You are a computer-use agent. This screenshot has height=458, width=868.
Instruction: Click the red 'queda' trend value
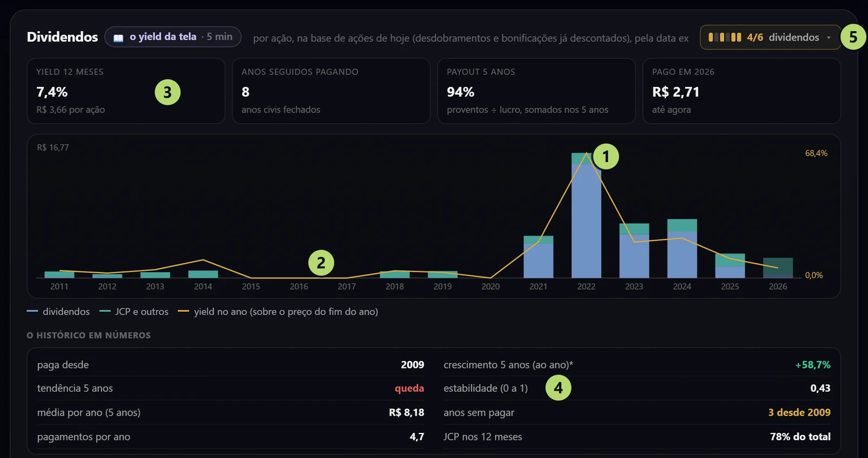pyautogui.click(x=410, y=388)
